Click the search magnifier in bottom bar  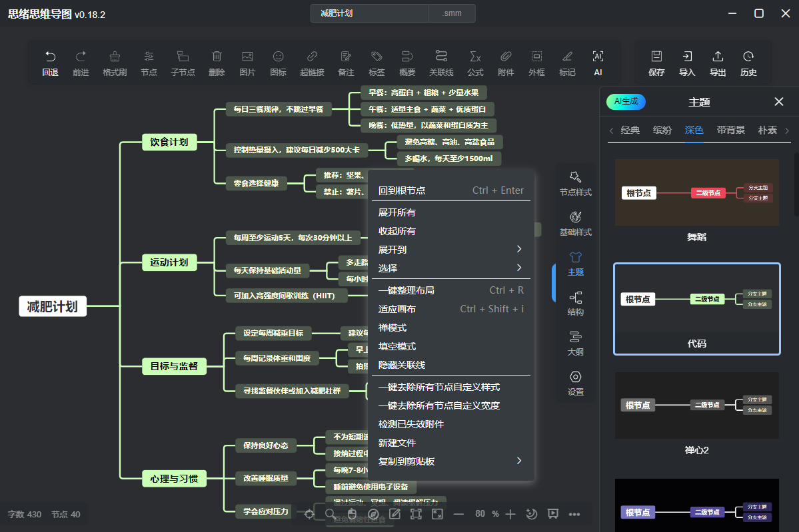331,514
